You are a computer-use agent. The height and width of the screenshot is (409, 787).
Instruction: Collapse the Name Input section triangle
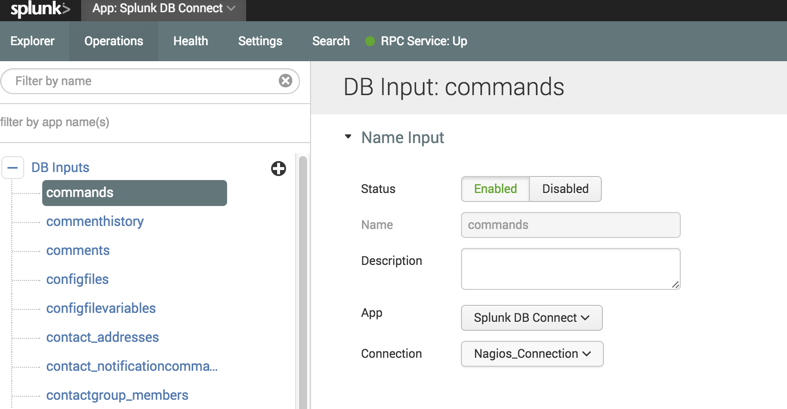click(x=348, y=137)
